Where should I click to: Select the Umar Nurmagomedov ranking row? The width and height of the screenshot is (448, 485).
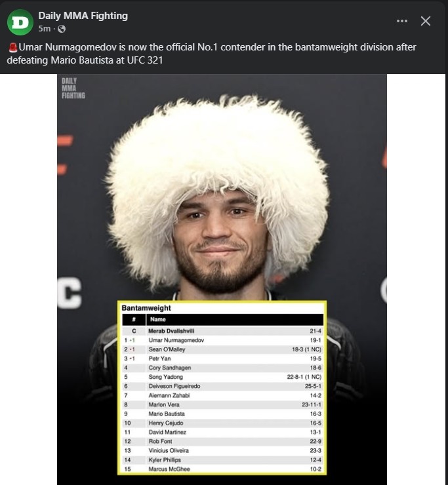222,340
